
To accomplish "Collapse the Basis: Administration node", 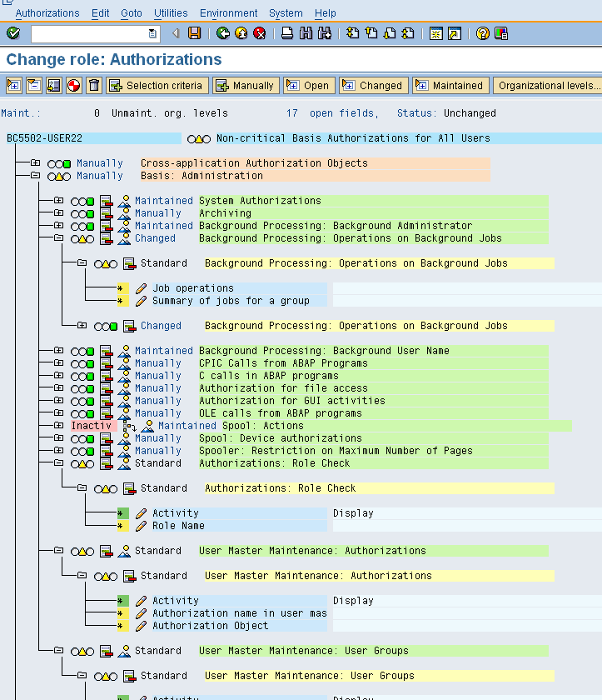I will [35, 176].
